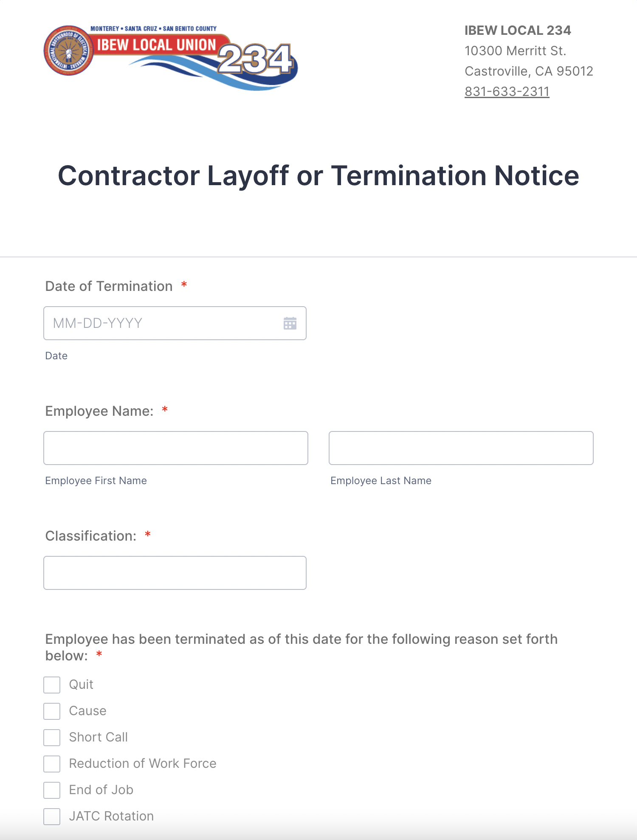637x840 pixels.
Task: Check the JATC Rotation checkbox
Action: pos(52,816)
